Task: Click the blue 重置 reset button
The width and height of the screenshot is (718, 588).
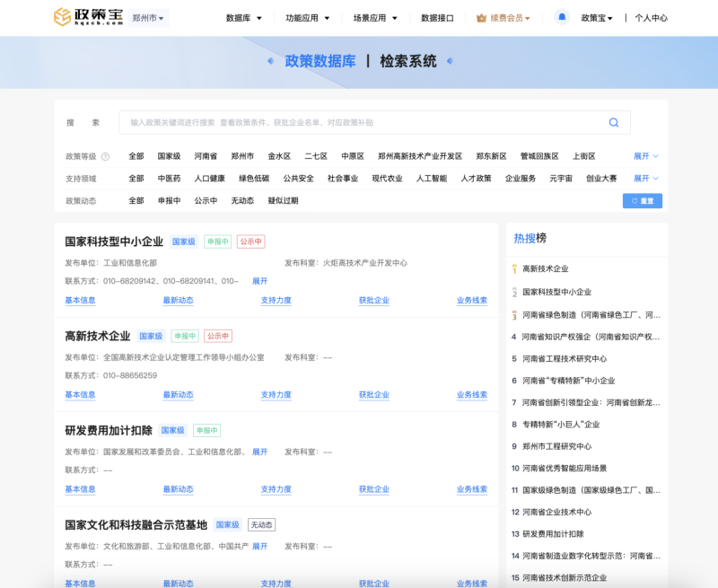Action: coord(643,201)
